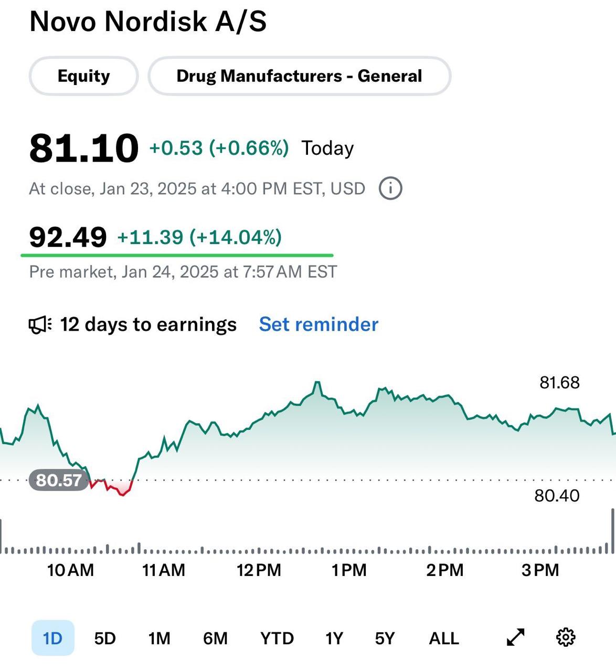
Task: View the 5Y chart range
Action: tap(385, 638)
